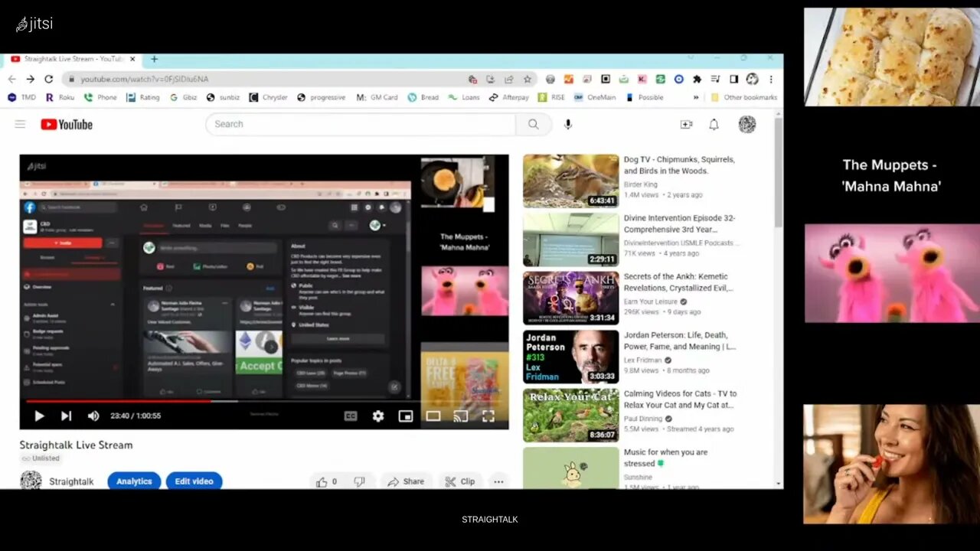Select the Straightalk Live Stream browser tab
The height and width of the screenshot is (551, 980).
pos(72,59)
